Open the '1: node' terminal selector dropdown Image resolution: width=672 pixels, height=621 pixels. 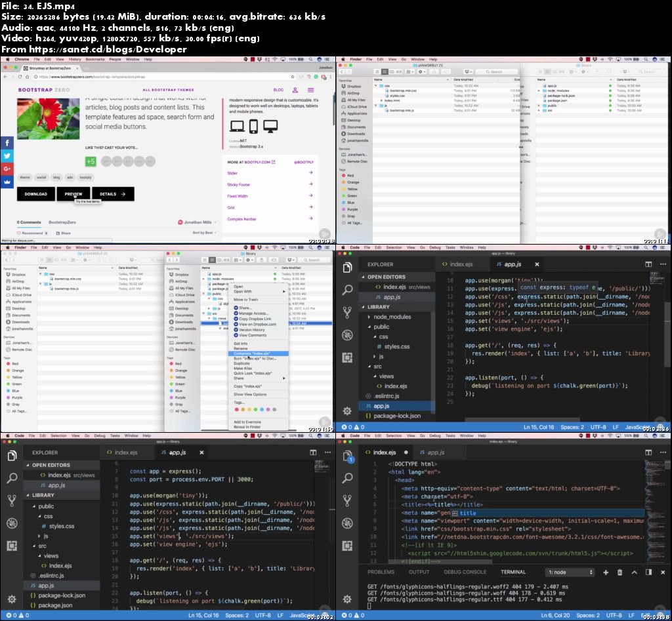coord(570,572)
